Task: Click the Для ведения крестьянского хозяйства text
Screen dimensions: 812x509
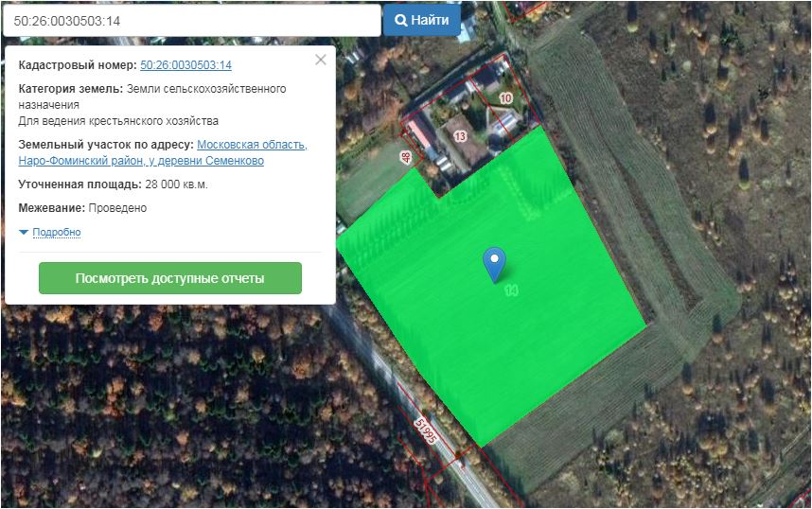Action: pyautogui.click(x=118, y=121)
